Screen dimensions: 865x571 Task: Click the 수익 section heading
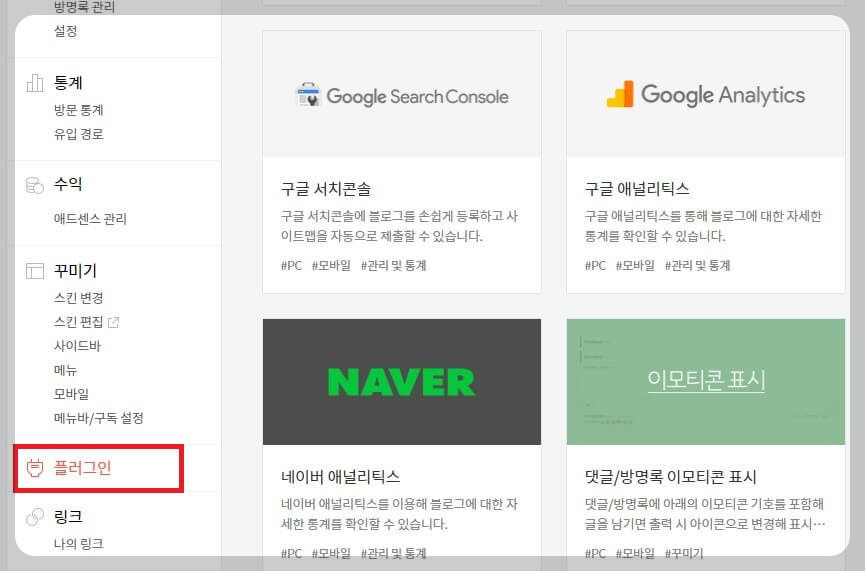[68, 184]
